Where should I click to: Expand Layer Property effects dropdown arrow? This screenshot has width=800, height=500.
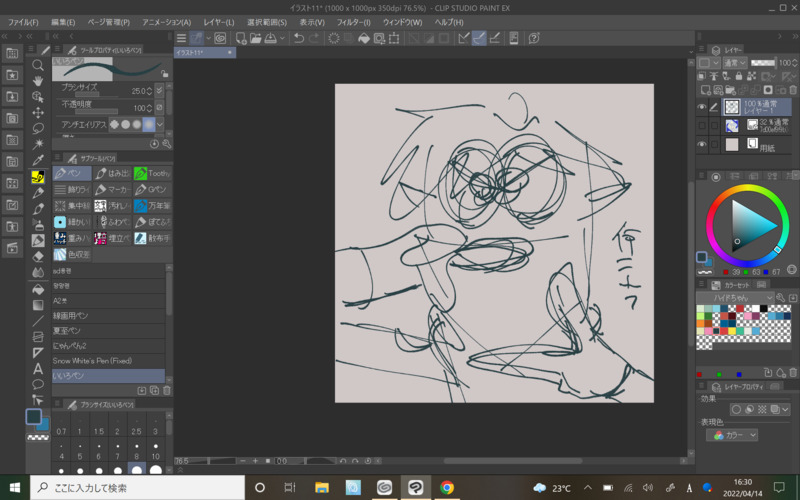(786, 409)
